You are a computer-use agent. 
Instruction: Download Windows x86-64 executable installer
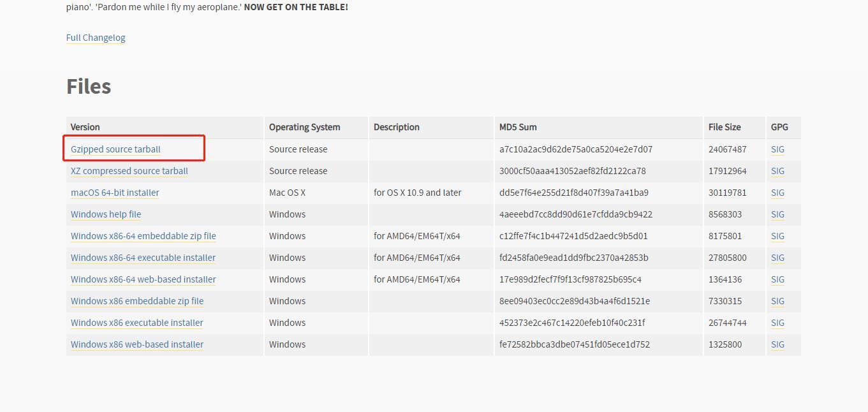[143, 258]
